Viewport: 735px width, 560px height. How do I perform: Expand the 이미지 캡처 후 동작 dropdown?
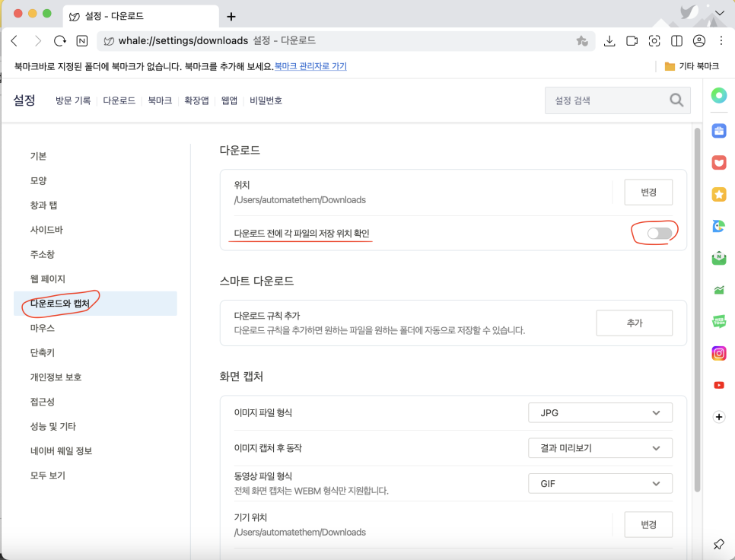click(x=600, y=448)
